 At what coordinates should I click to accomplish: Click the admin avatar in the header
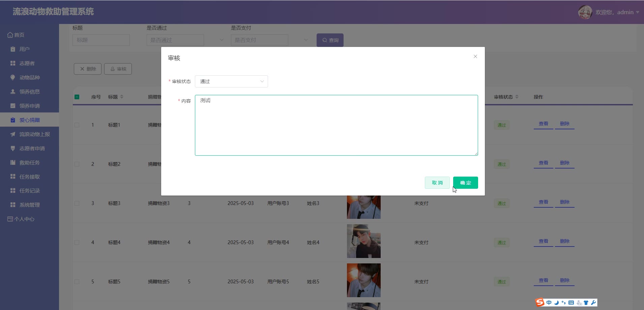click(x=585, y=12)
